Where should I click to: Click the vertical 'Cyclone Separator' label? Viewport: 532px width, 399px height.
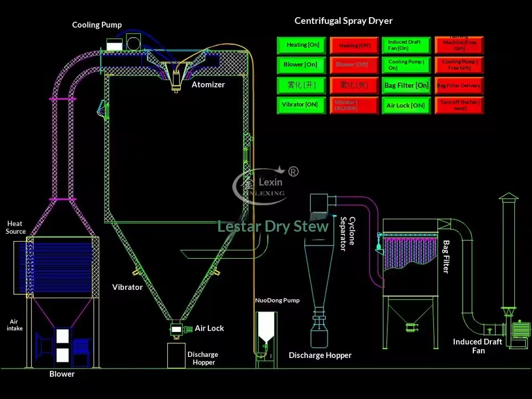tap(348, 234)
